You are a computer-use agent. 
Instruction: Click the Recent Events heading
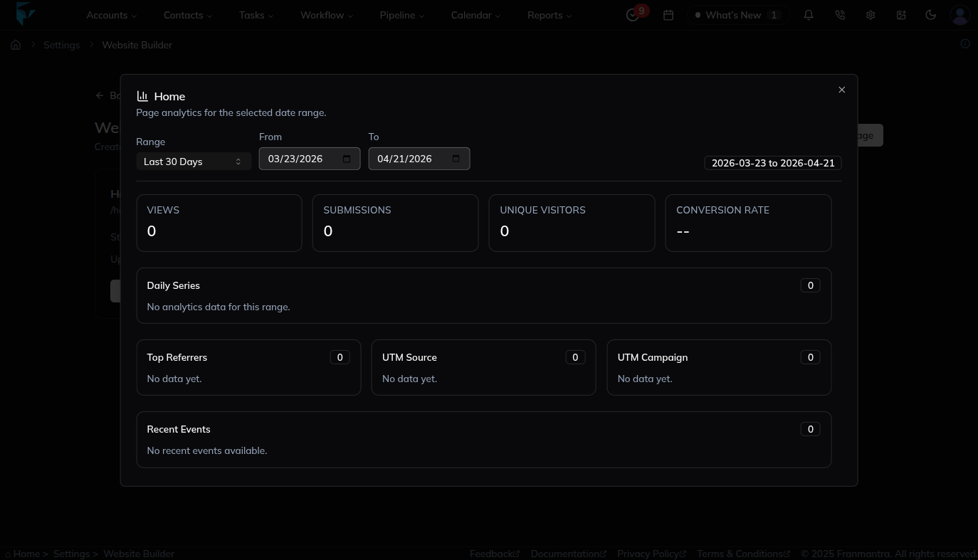(x=179, y=429)
